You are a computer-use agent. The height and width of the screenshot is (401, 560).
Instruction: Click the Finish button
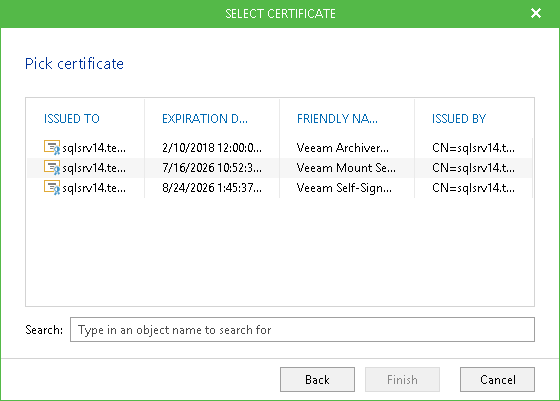coord(402,380)
